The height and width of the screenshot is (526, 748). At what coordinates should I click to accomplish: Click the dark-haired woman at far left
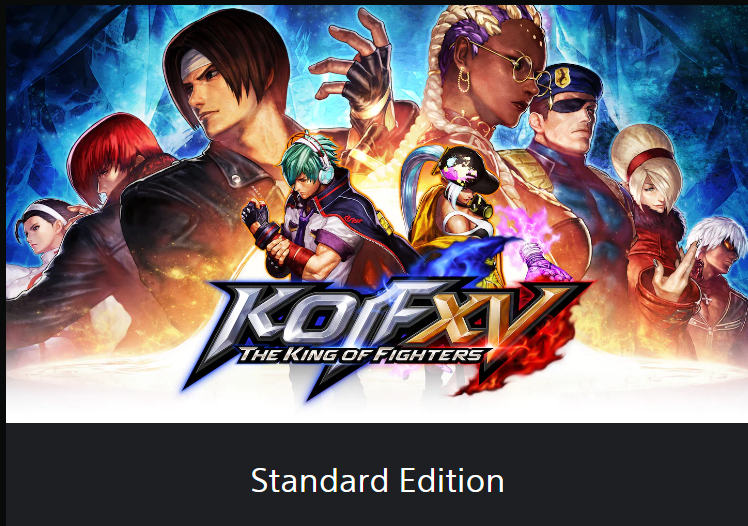coord(41,229)
